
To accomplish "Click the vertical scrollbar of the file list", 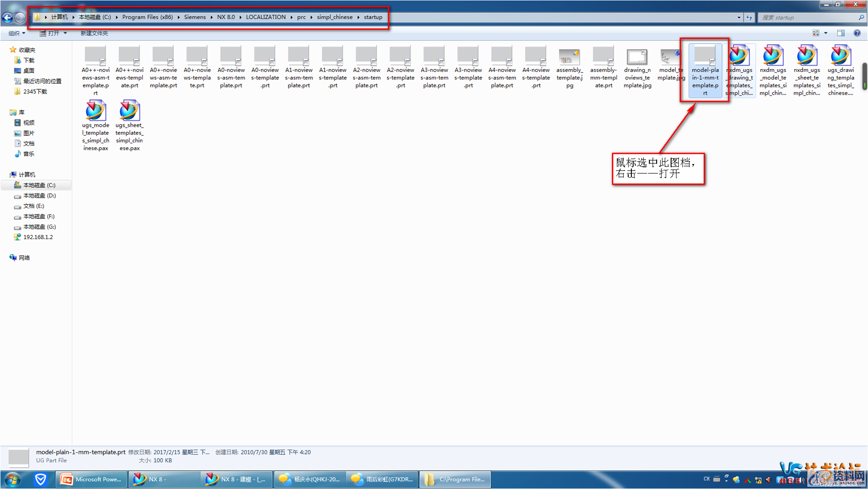I will click(864, 76).
